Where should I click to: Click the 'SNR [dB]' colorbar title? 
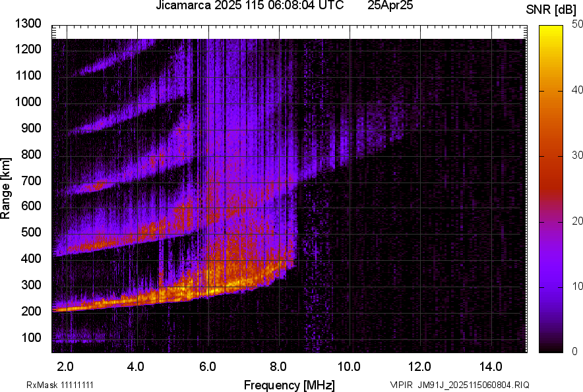(551, 10)
